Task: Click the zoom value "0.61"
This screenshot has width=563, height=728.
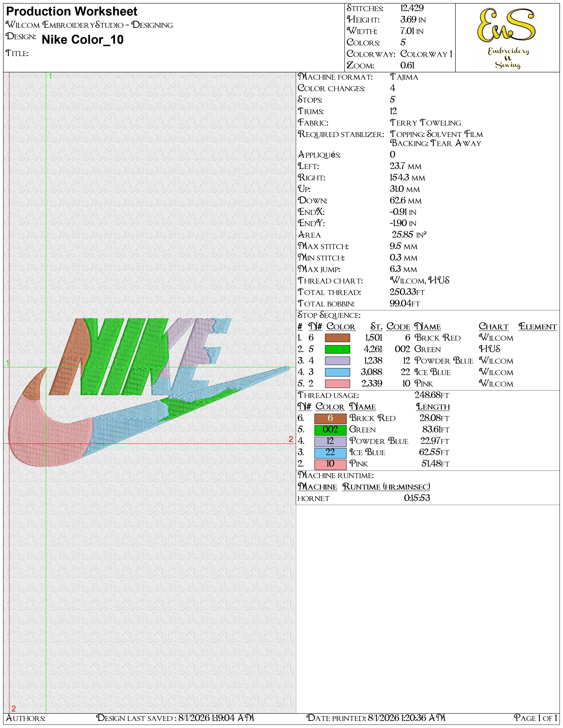Action: (407, 65)
